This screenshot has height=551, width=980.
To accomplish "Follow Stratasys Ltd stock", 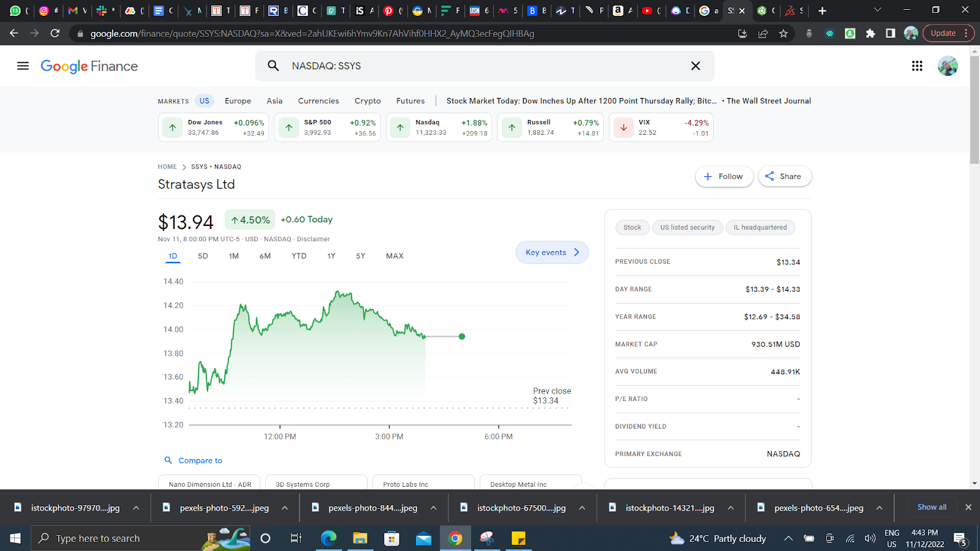I will [724, 176].
